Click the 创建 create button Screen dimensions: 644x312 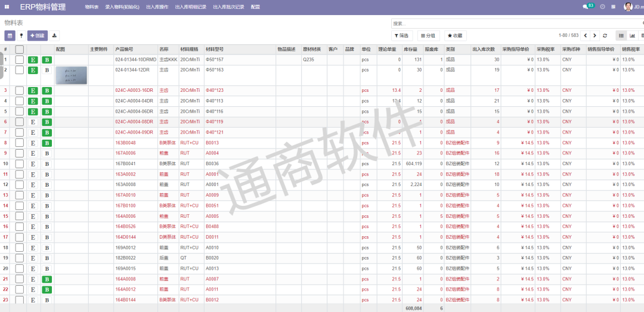(37, 36)
